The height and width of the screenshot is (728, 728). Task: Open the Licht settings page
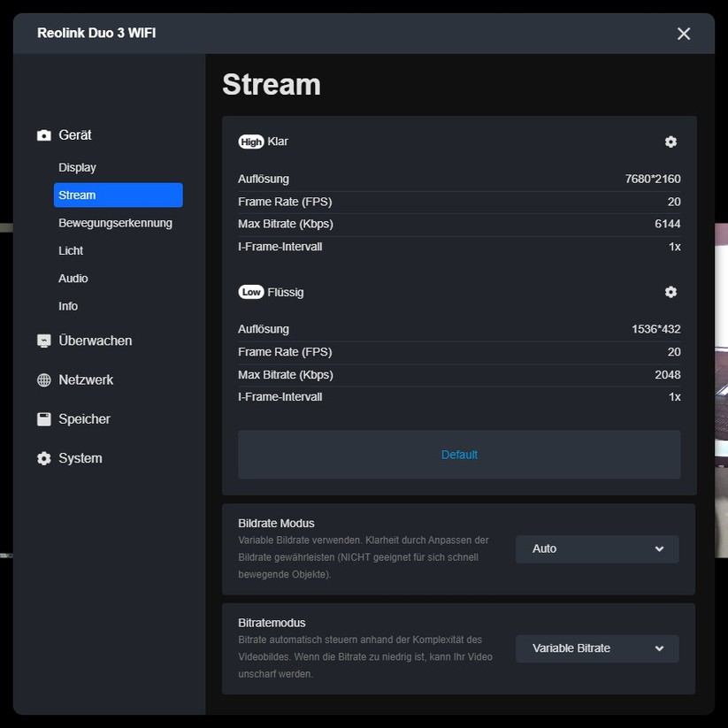pyautogui.click(x=71, y=250)
